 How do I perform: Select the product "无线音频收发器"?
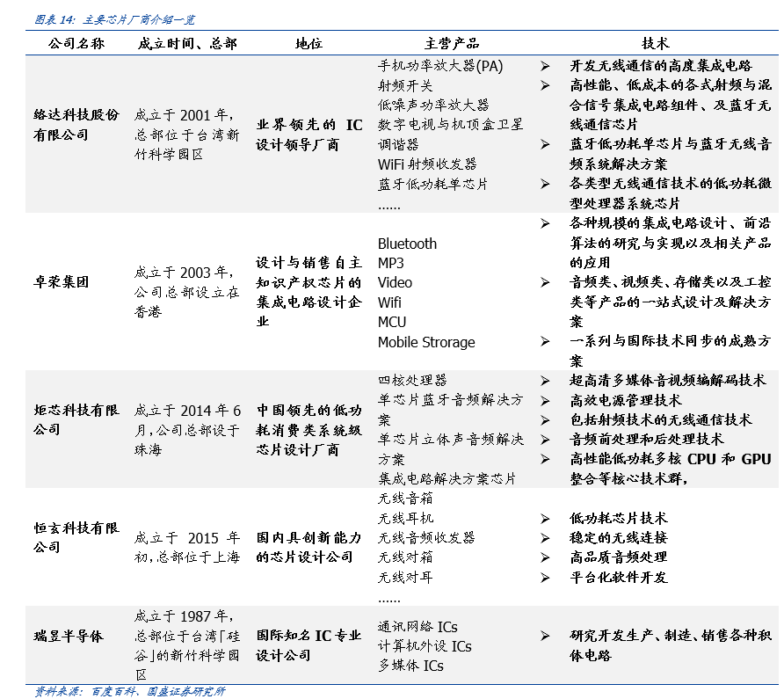point(426,538)
